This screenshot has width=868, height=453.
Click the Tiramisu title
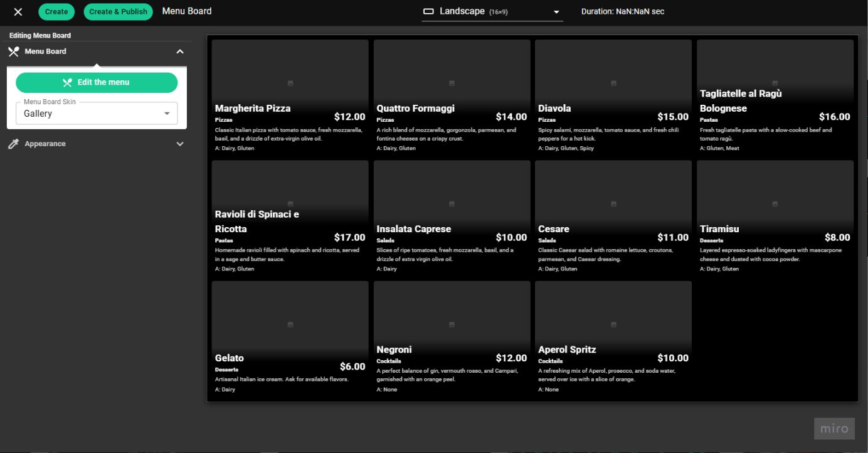(x=719, y=229)
